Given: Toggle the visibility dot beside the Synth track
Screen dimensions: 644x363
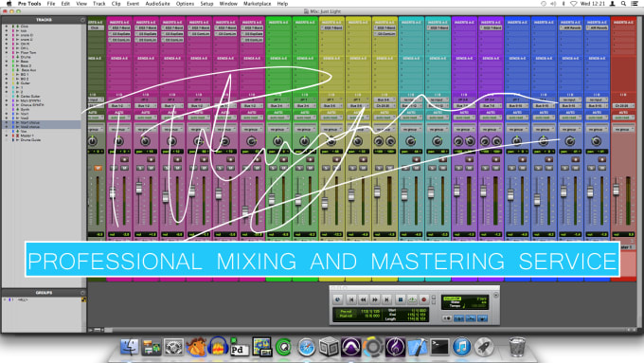Looking at the screenshot, I should click(x=7, y=109).
